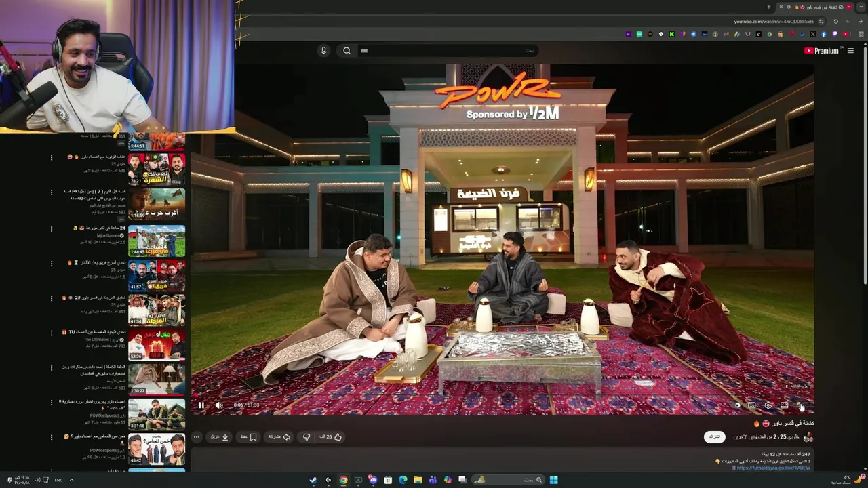Open The Ultimates 53:26 video thumbnail
The image size is (868, 488).
click(x=157, y=346)
